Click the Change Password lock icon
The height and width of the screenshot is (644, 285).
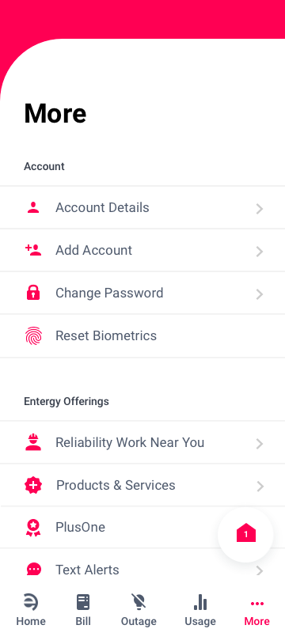(33, 293)
